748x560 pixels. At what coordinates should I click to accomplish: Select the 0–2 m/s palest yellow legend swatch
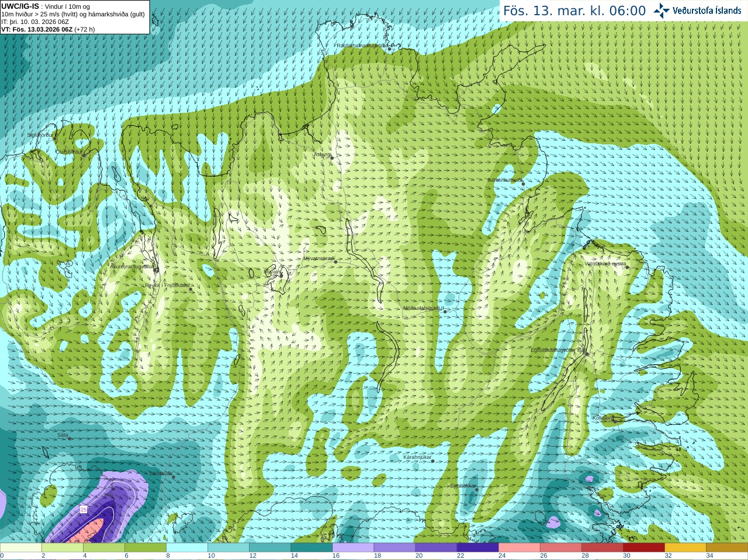tap(21, 548)
